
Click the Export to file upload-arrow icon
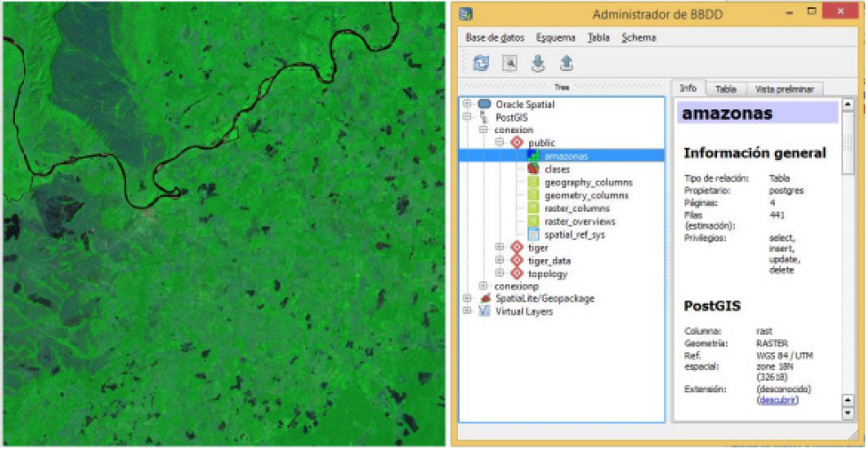(566, 63)
